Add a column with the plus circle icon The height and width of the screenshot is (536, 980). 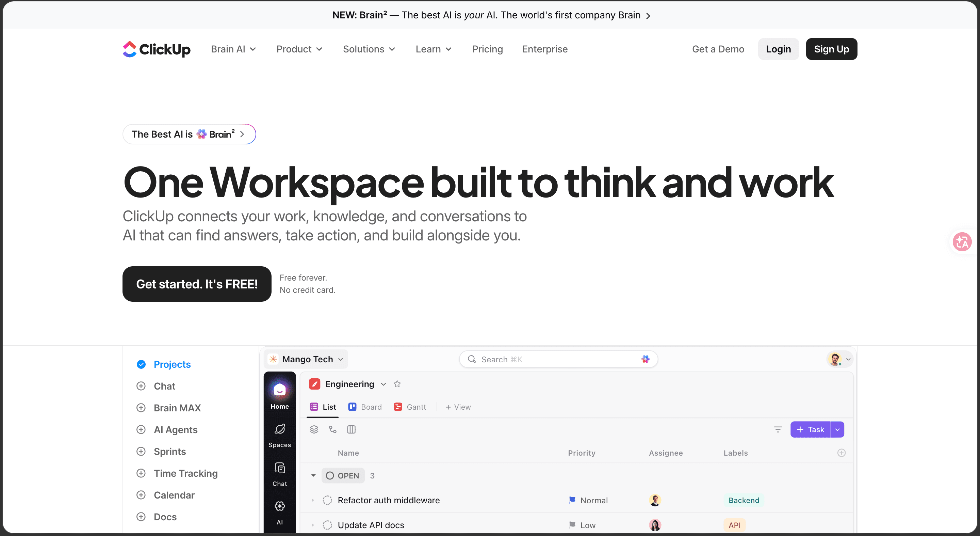(x=841, y=453)
